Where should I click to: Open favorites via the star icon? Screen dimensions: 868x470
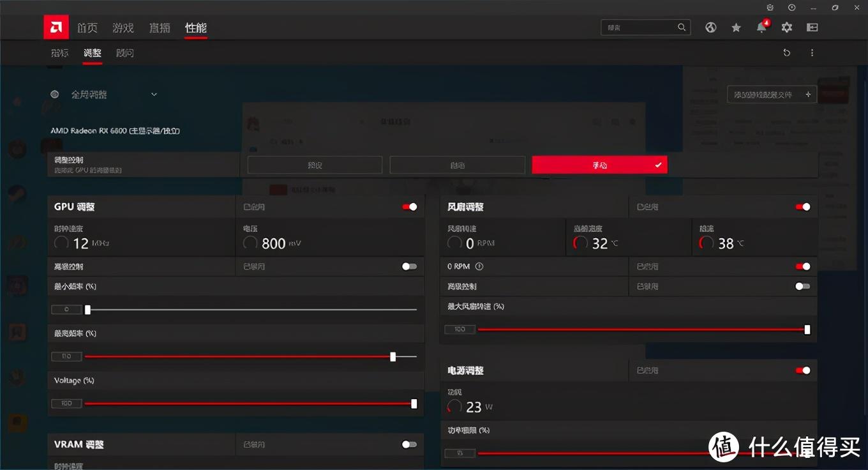[736, 27]
